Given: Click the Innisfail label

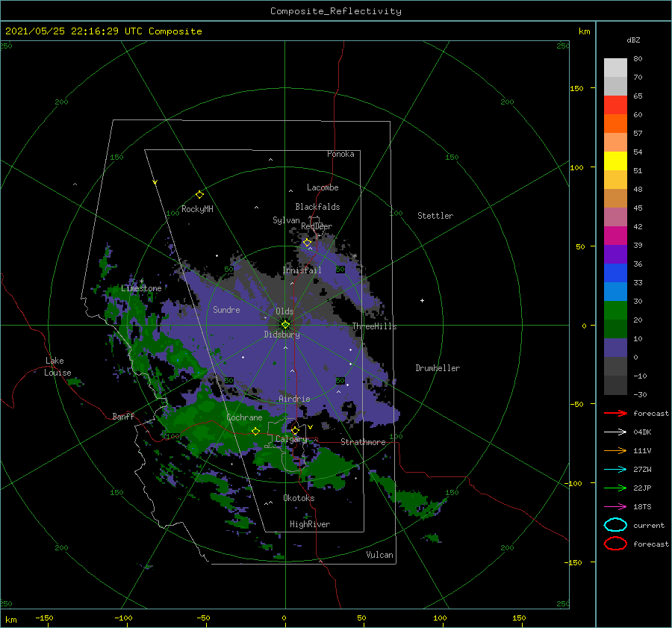Looking at the screenshot, I should (302, 270).
